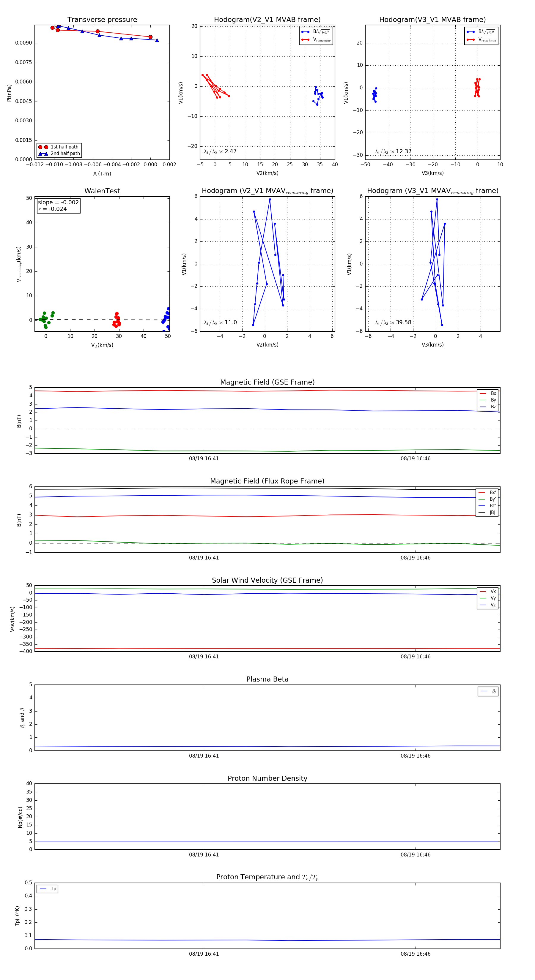Click the 'Solar Wind Velocity (GSE Frame)' title

[x=267, y=580]
